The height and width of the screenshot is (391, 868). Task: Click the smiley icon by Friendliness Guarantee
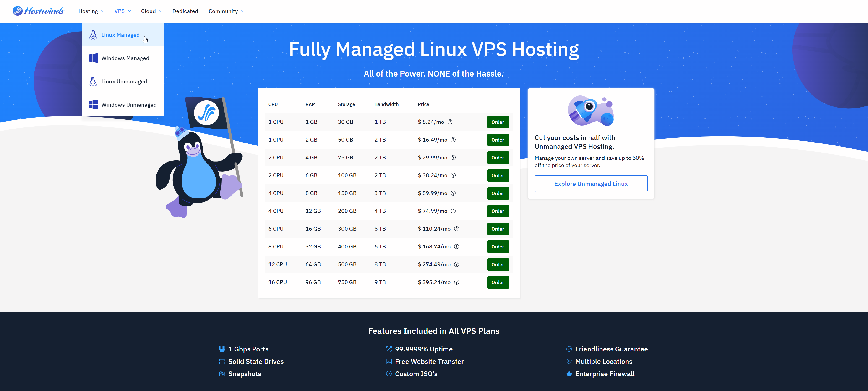pyautogui.click(x=569, y=349)
